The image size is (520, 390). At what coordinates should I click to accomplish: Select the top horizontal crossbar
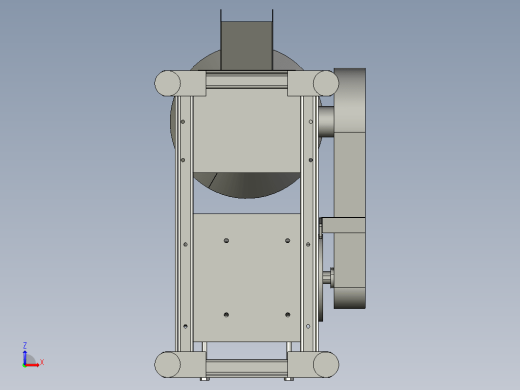pyautogui.click(x=247, y=80)
